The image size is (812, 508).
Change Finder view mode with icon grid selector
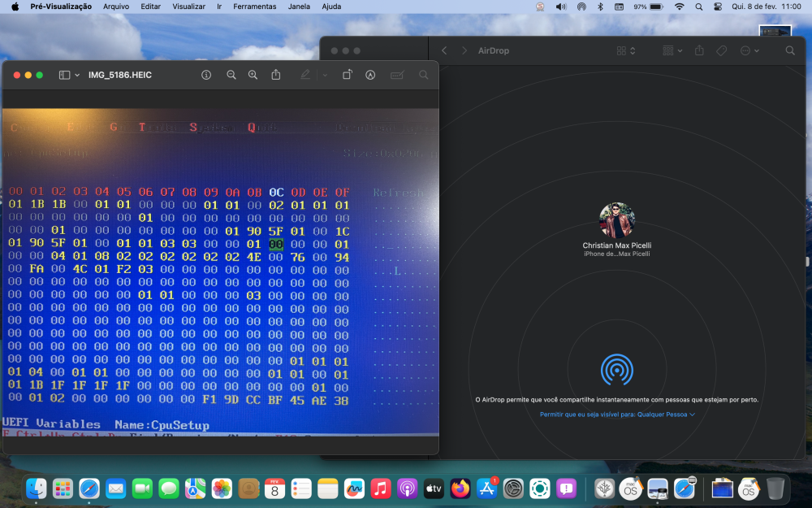(x=625, y=50)
